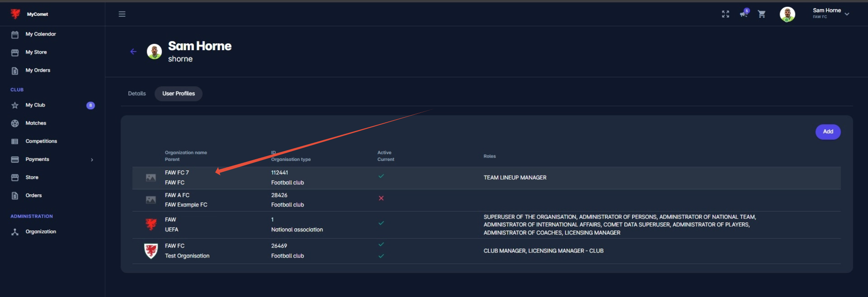Click the top bar profile avatar
Image resolution: width=868 pixels, height=297 pixels.
[787, 14]
